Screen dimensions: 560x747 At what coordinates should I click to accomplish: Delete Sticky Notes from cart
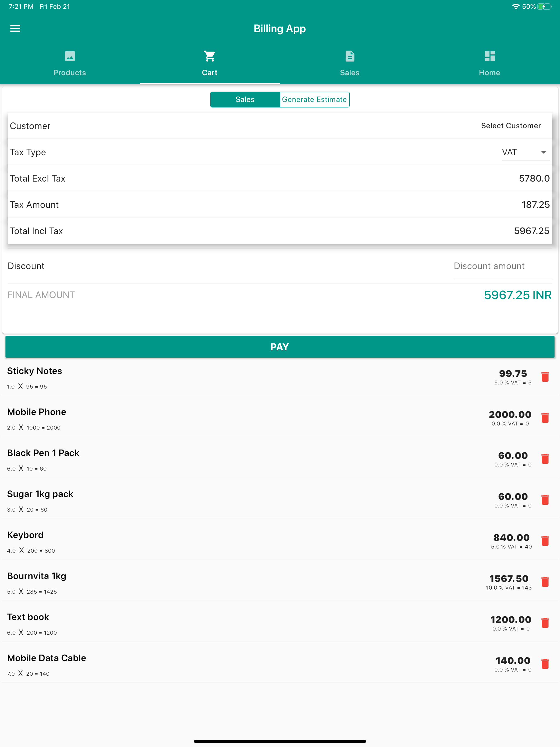click(x=545, y=377)
